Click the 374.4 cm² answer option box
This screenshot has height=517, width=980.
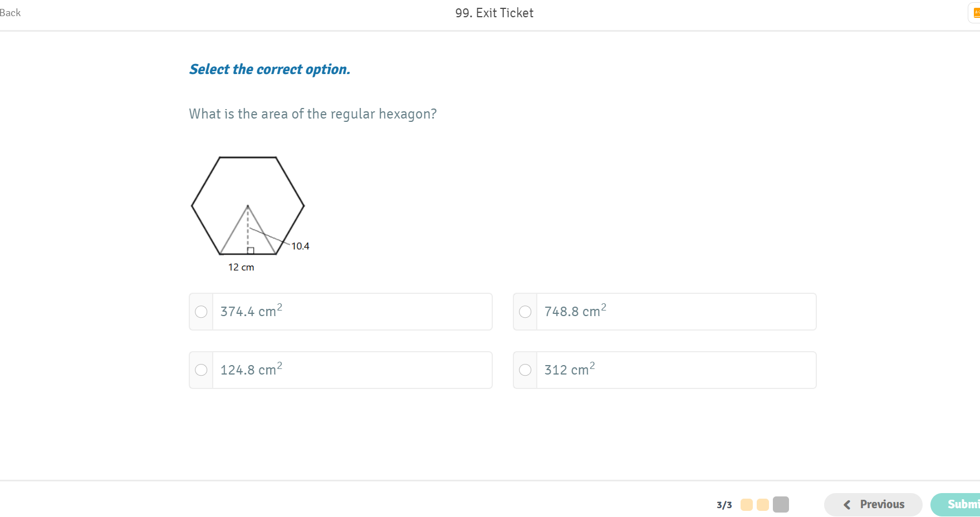pyautogui.click(x=341, y=312)
